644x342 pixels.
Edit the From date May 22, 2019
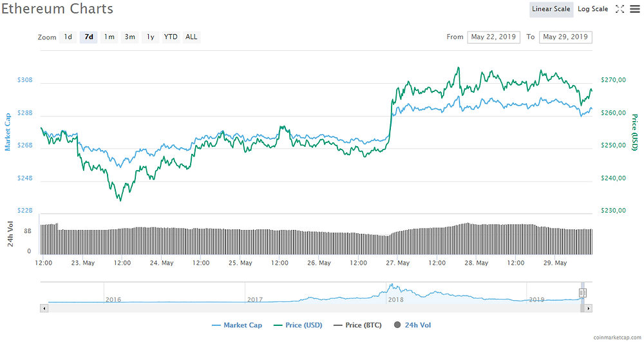[494, 37]
